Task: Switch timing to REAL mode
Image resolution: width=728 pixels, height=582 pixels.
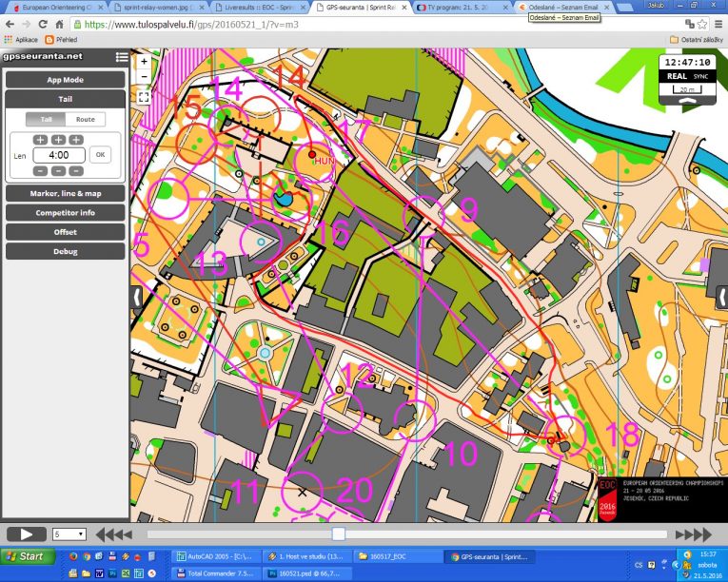Action: point(677,76)
